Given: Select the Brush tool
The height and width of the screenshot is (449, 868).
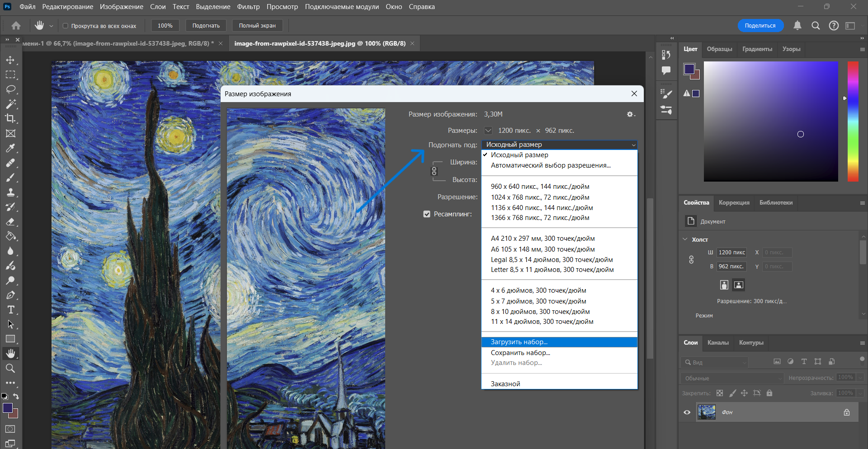Looking at the screenshot, I should click(10, 178).
